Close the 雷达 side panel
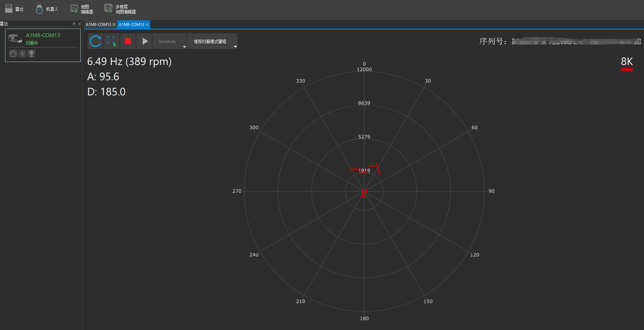Screen dimensions: 644x330 [x=79, y=24]
